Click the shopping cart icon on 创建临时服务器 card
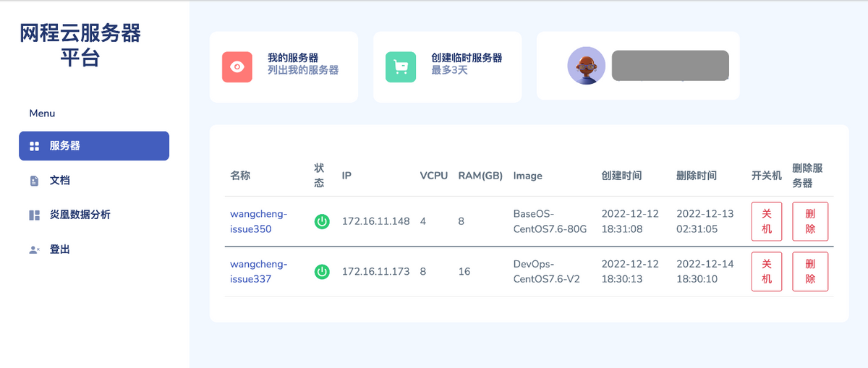Viewport: 868px width, 368px height. tap(401, 67)
